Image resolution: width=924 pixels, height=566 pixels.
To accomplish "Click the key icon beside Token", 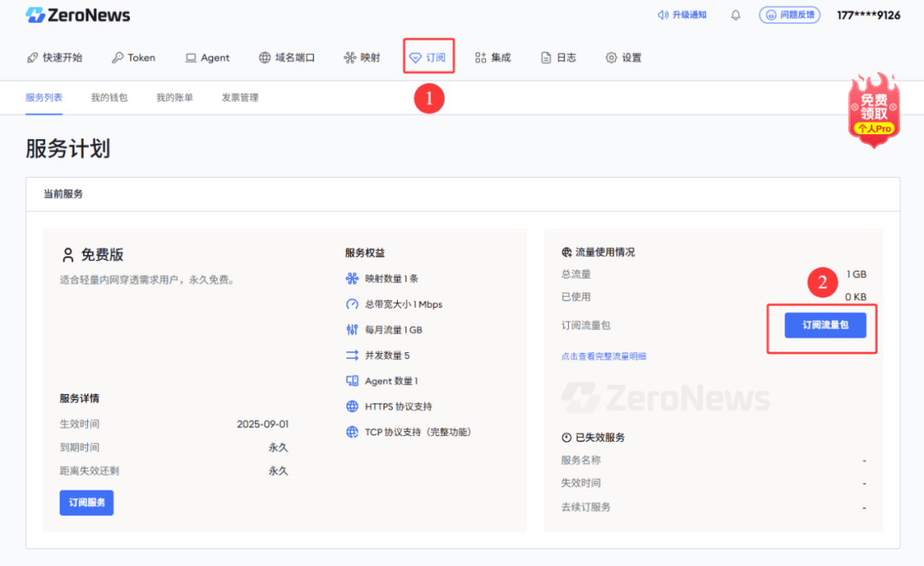I will point(117,58).
